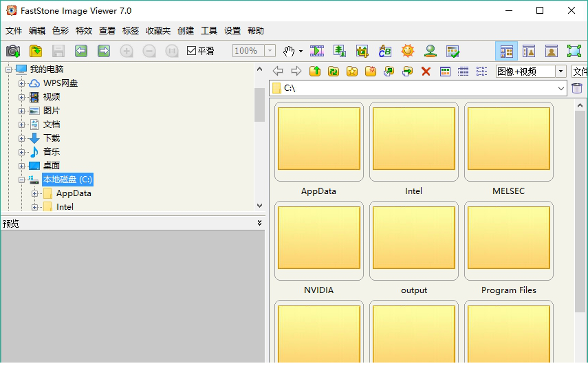Open the 帮助 menu

(255, 31)
